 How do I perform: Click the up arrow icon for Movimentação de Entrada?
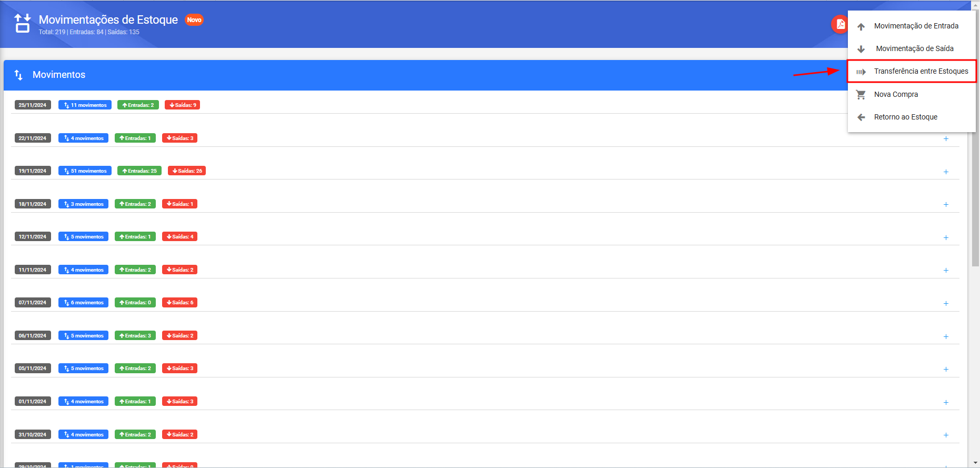click(861, 26)
